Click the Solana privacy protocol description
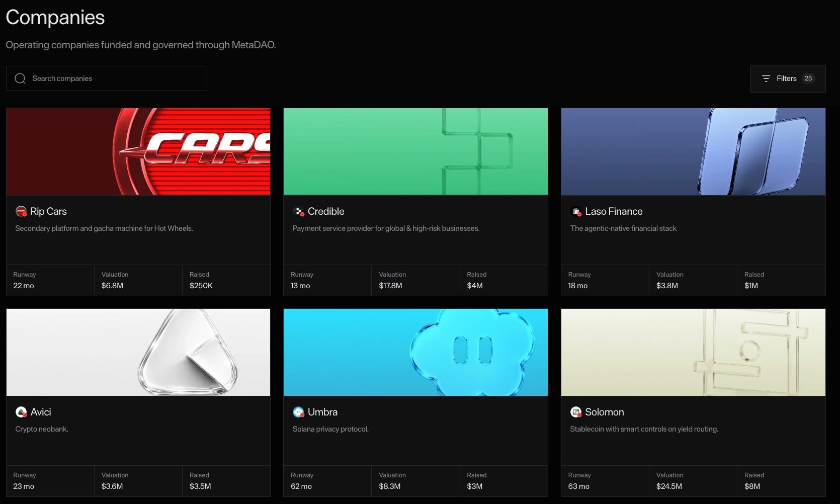Screen dimensions: 840x504 (330, 429)
